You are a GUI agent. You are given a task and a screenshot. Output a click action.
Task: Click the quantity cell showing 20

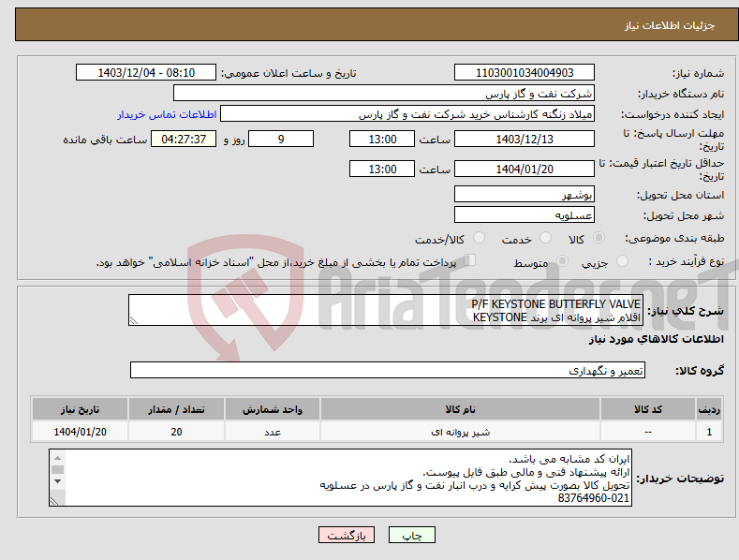pyautogui.click(x=176, y=432)
